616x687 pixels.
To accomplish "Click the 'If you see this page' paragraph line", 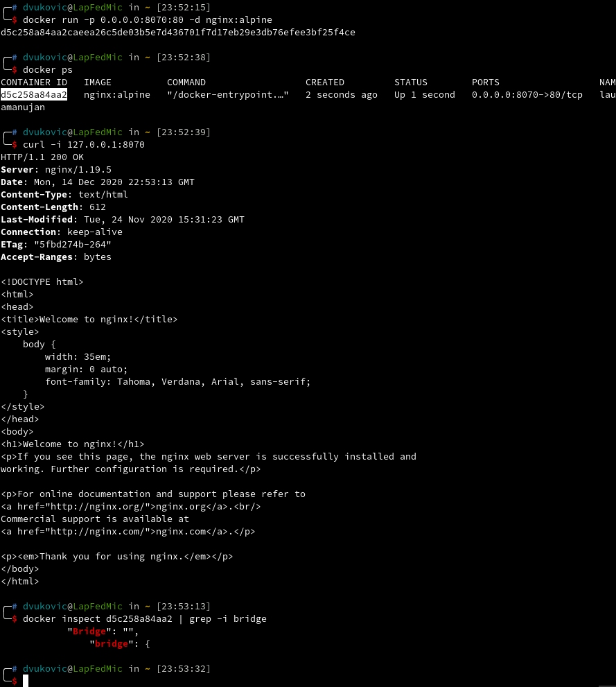I will click(x=209, y=457).
